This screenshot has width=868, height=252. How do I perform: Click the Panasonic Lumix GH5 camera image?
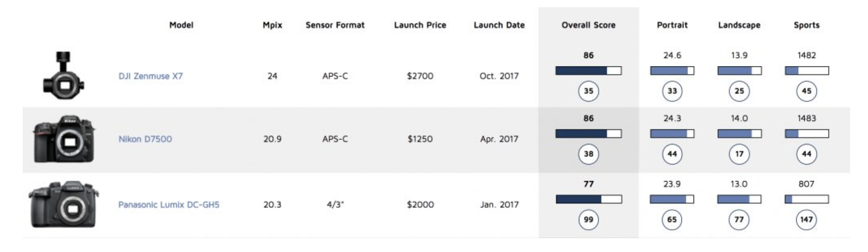[x=64, y=204]
